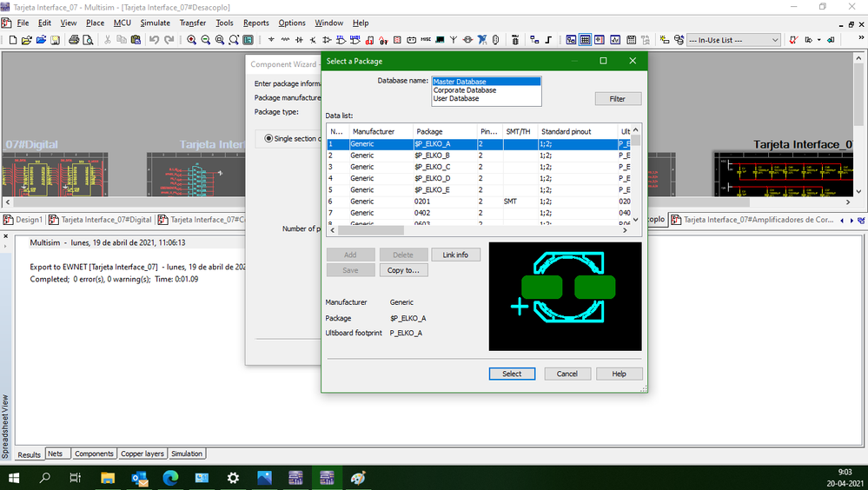Image resolution: width=868 pixels, height=490 pixels.
Task: Toggle the Spreadsheet View toolbar icon
Action: pyautogui.click(x=585, y=40)
